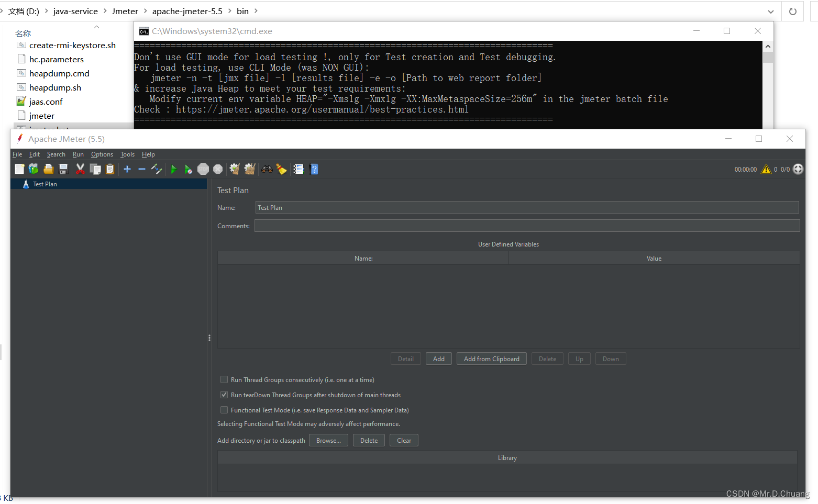Uncheck Run tearDown Thread Groups checkbox
818x504 pixels.
(224, 395)
